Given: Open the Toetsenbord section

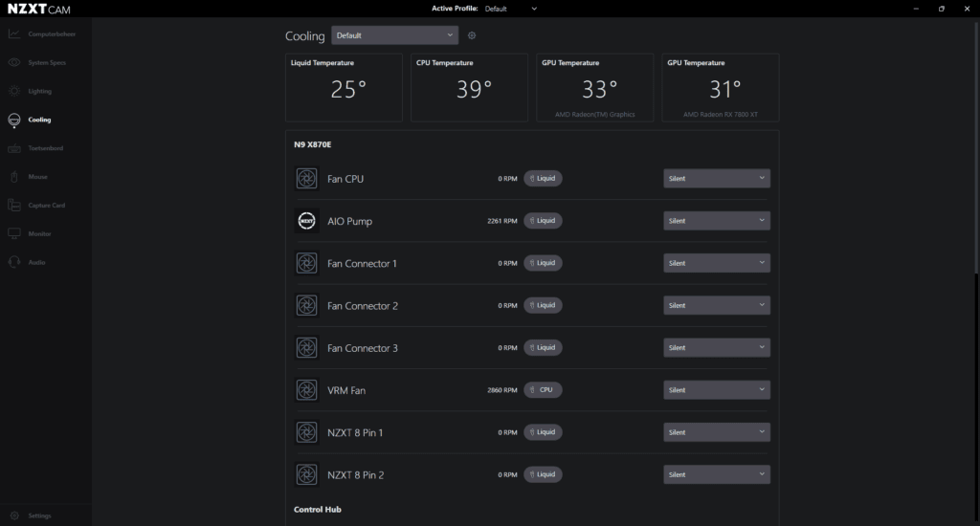Looking at the screenshot, I should [x=35, y=148].
